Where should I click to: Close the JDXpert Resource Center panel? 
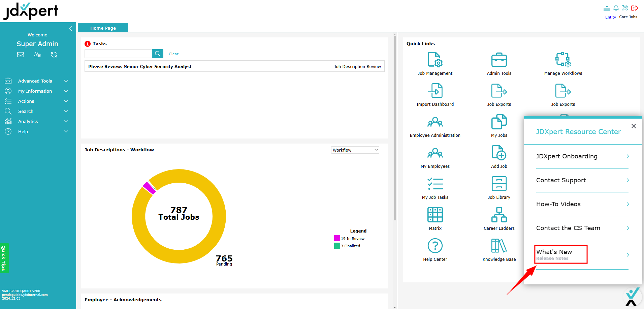click(x=634, y=126)
